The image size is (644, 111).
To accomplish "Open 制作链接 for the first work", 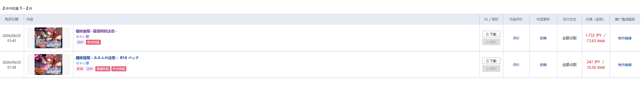I will 625,38.
